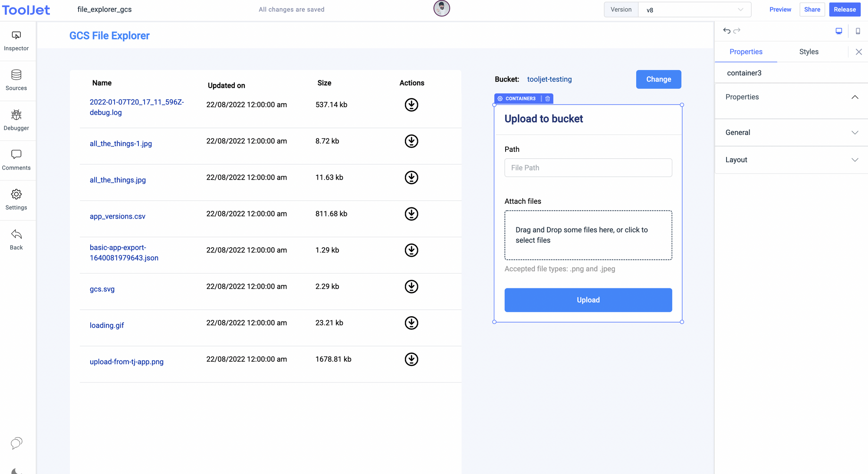Viewport: 868px width, 474px height.
Task: Switch to the Styles tab
Action: pos(809,52)
